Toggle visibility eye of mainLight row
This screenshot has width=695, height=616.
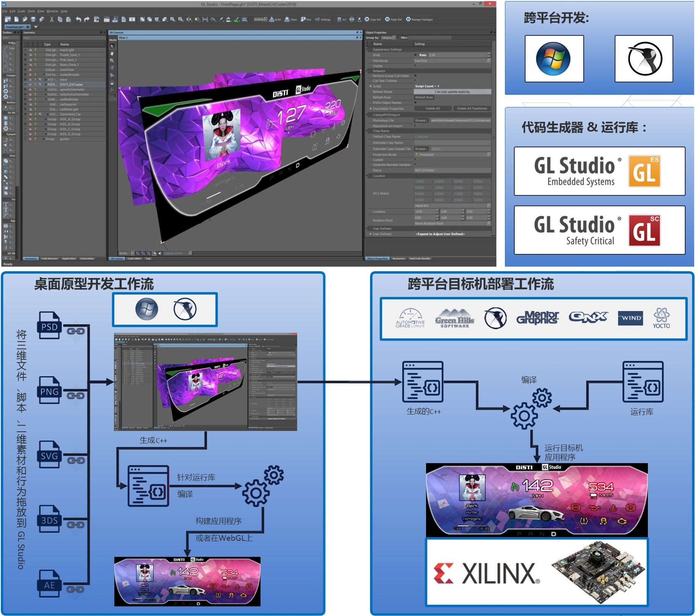(x=25, y=50)
